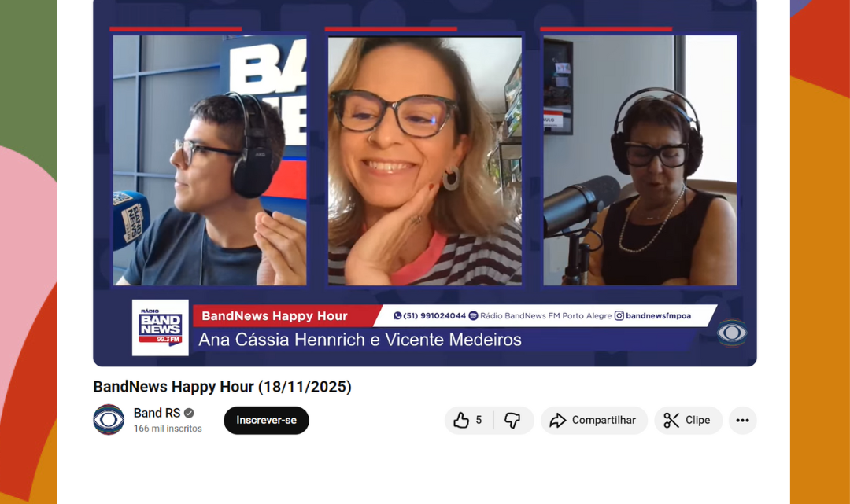Viewport: 850px width, 504px height.
Task: Click the WhatsApp icon in the video banner
Action: [397, 316]
